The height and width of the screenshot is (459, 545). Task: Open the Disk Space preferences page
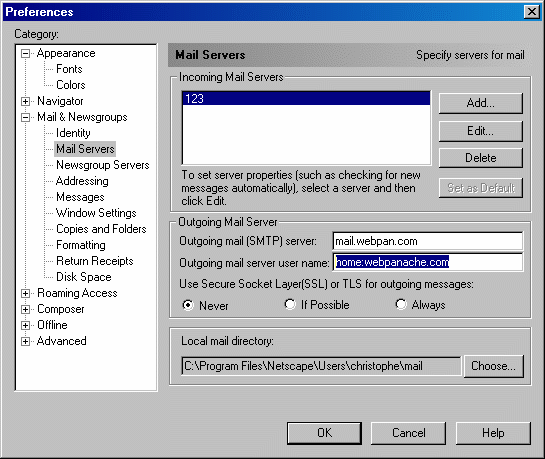coord(83,277)
